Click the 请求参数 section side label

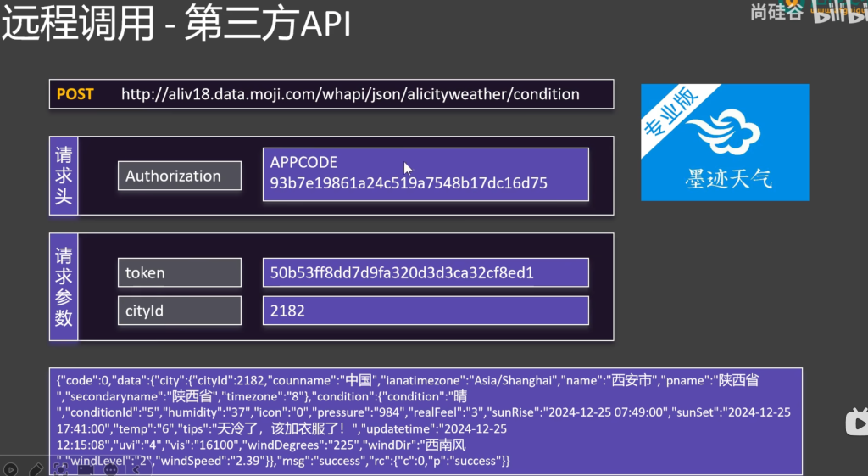coord(64,287)
